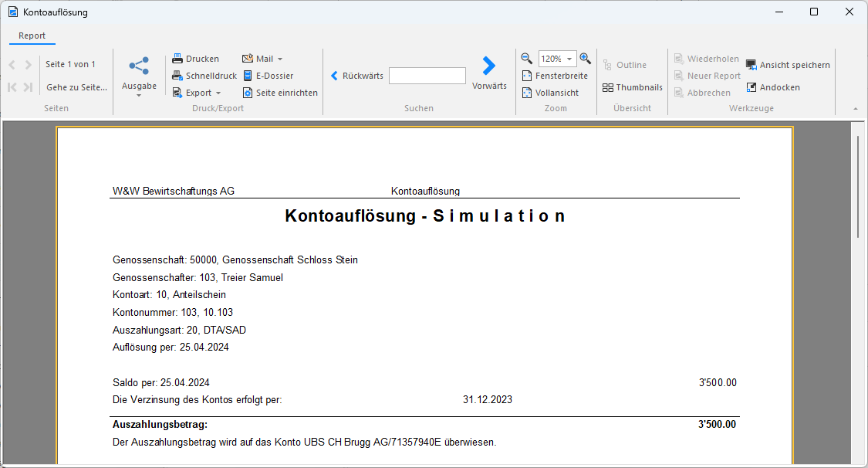Show the Outline panel
This screenshot has width=868, height=468.
pos(624,65)
